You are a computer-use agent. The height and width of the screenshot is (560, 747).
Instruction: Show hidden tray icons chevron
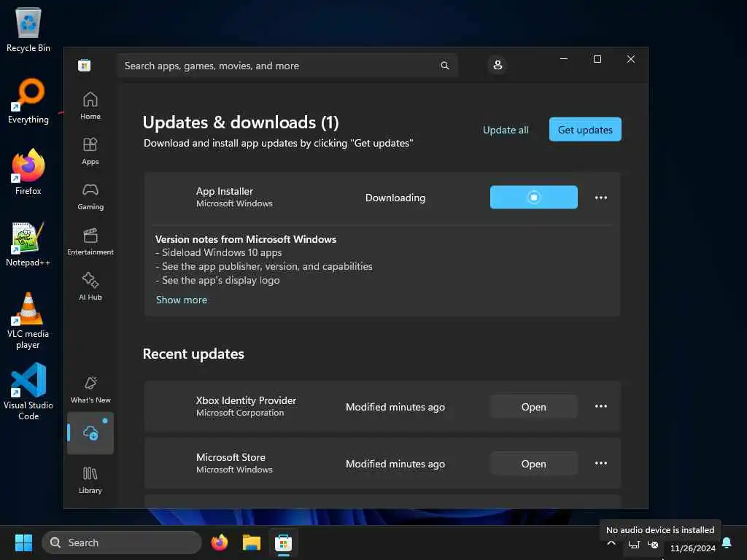pyautogui.click(x=611, y=543)
